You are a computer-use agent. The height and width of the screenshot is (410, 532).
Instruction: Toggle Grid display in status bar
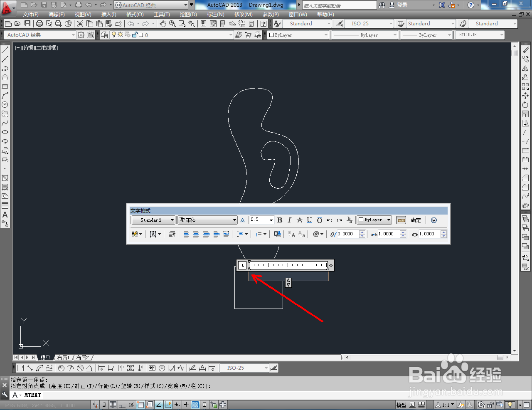pos(113,405)
